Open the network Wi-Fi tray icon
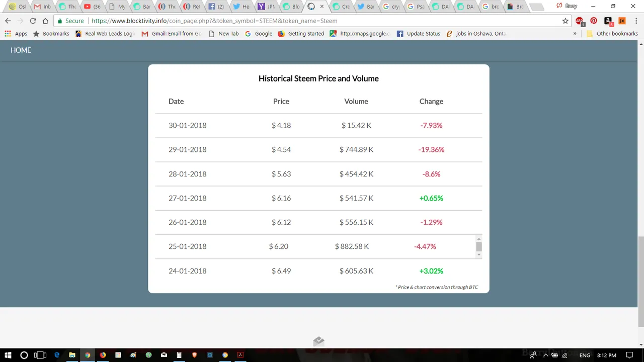Screen dimensions: 644x362 [x=564, y=355]
